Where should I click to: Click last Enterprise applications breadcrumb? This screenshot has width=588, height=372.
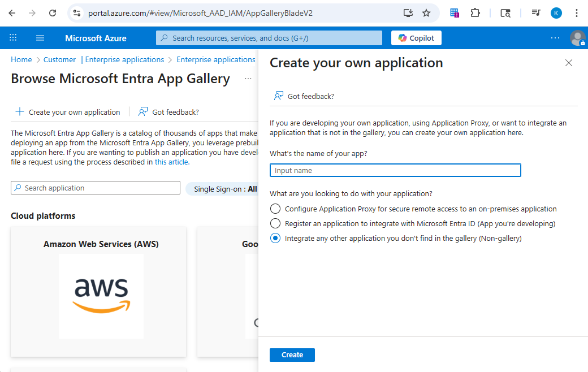[216, 59]
